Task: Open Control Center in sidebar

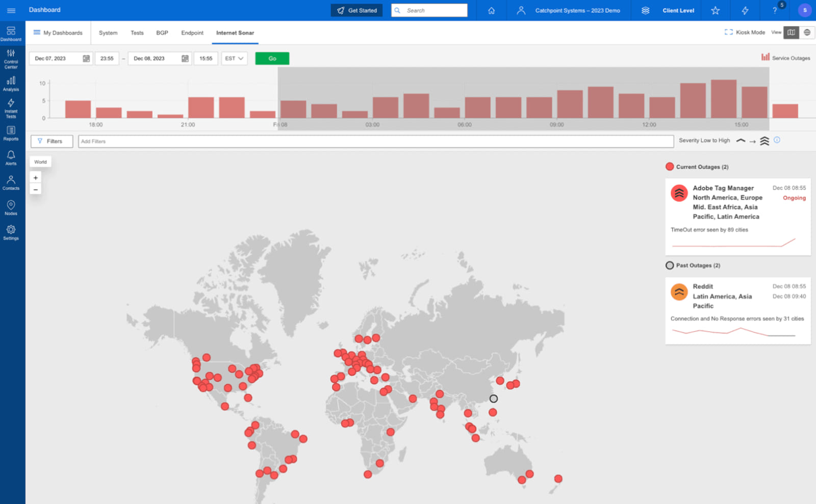Action: 11,59
